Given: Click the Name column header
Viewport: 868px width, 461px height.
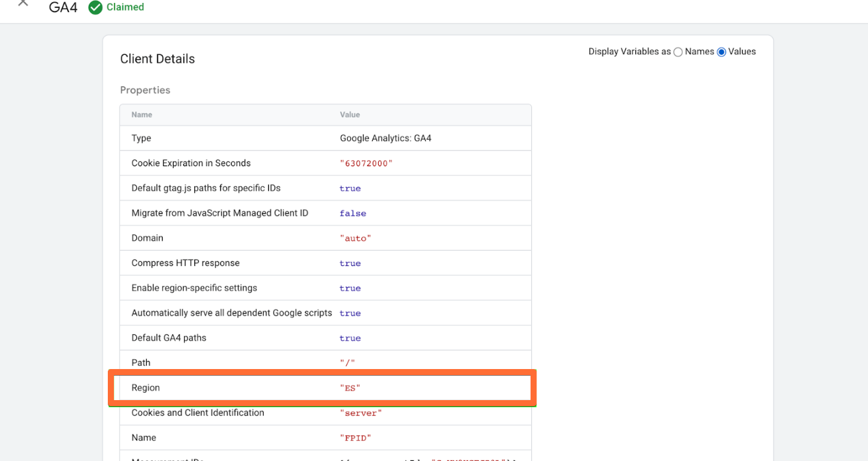Looking at the screenshot, I should point(141,114).
